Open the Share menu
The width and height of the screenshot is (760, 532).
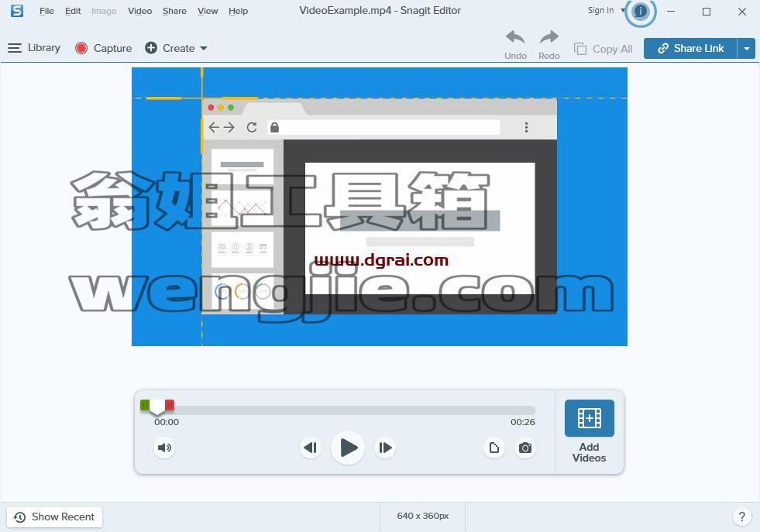174,11
